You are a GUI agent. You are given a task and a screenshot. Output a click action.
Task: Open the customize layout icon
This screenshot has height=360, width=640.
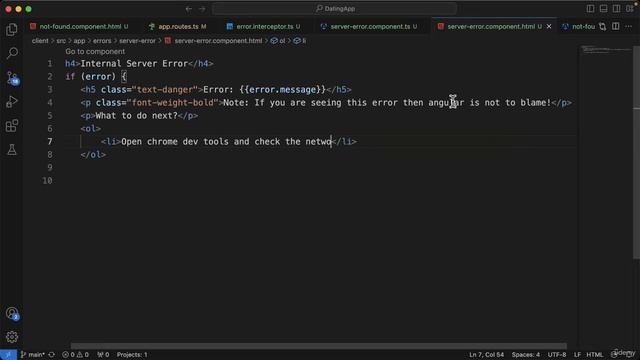[630, 9]
